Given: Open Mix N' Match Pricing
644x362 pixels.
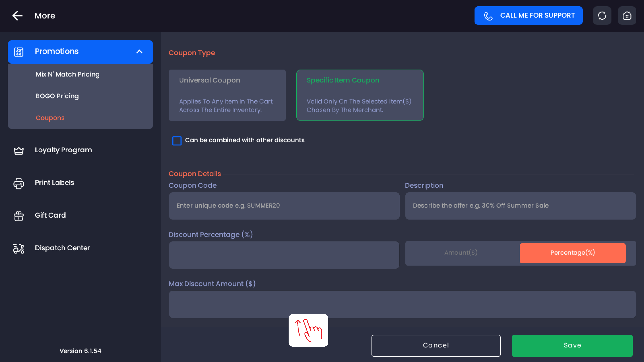Looking at the screenshot, I should tap(67, 74).
